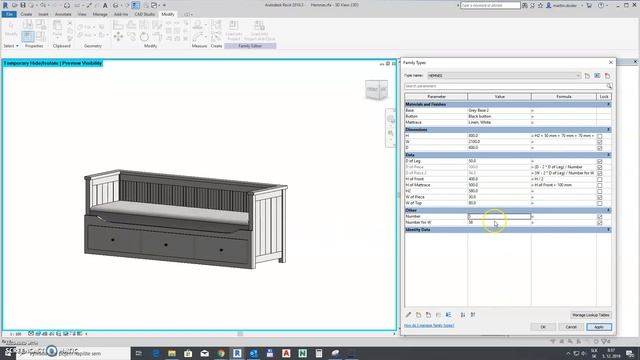Open the Select dropdown in the ribbon
640x360 pixels.
coord(11,46)
